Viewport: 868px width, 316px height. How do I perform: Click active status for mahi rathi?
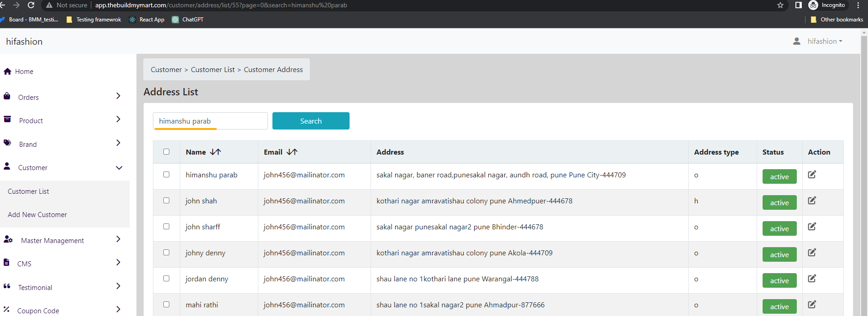point(779,306)
